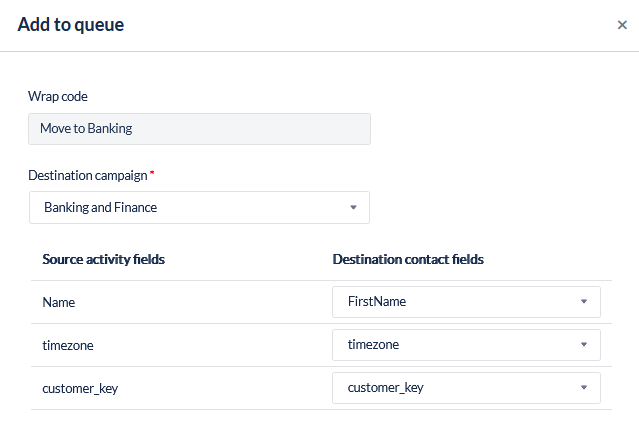Viewport: 639px width, 423px height.
Task: Click the arrow icon beside FirstName
Action: [584, 301]
